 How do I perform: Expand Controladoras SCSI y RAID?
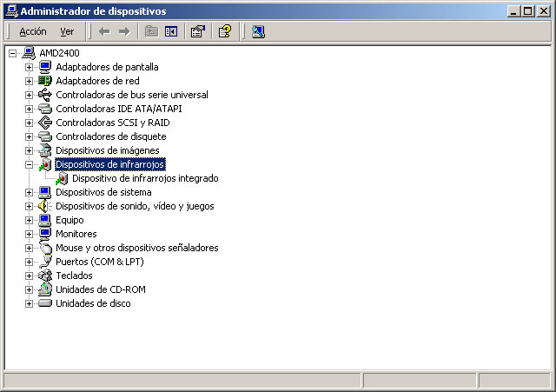(x=29, y=123)
